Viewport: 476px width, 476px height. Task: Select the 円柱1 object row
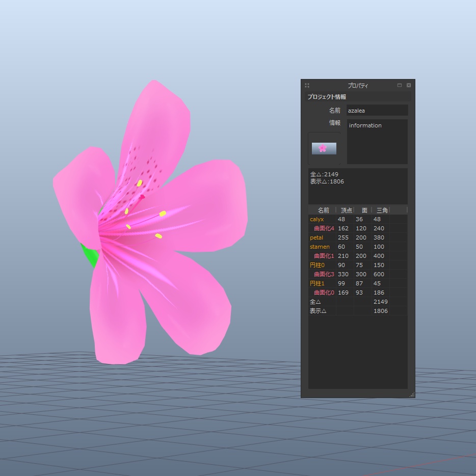317,283
